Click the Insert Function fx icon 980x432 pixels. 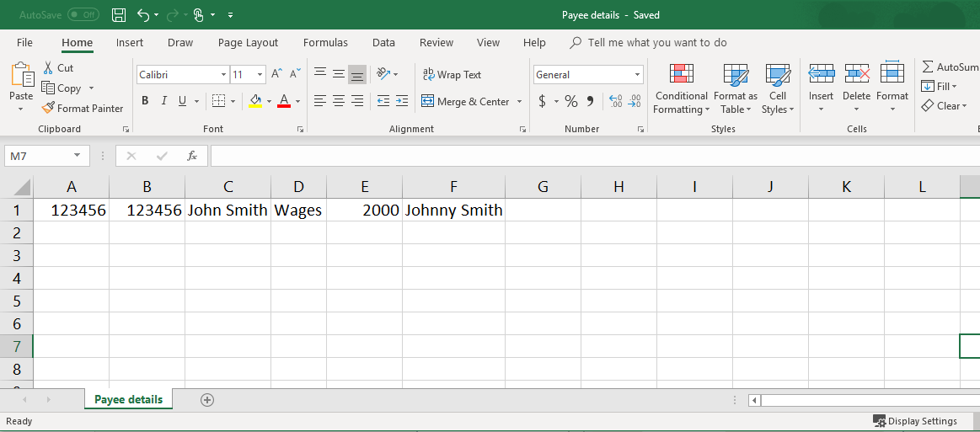192,156
